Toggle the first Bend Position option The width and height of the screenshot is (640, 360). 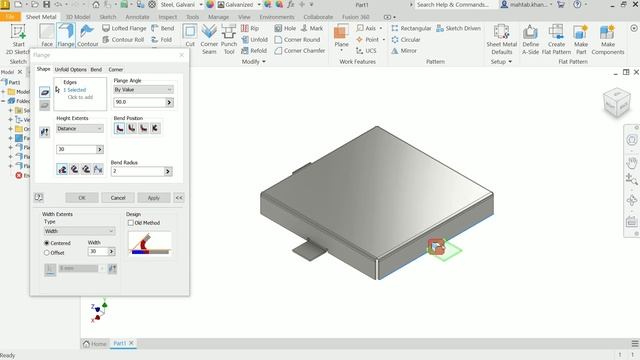click(x=120, y=128)
